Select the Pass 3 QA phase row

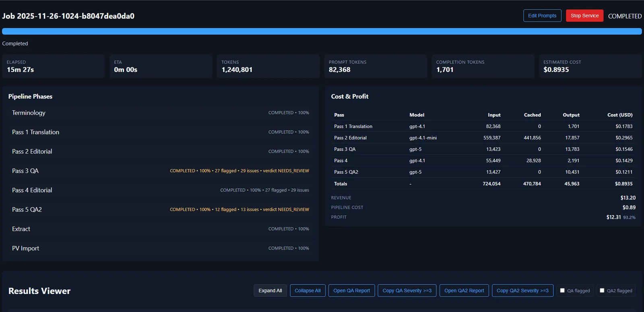pyautogui.click(x=161, y=171)
